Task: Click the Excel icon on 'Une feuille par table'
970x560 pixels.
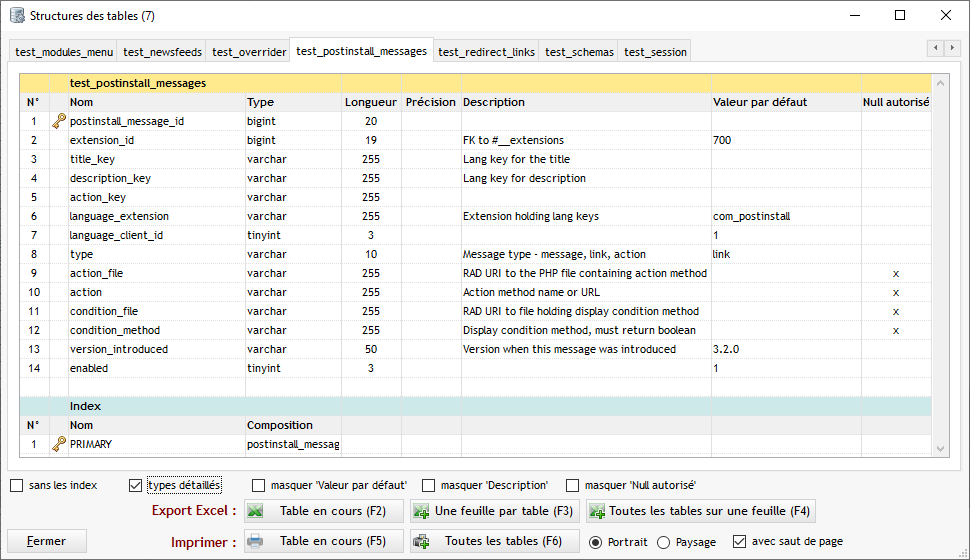Action: (421, 511)
